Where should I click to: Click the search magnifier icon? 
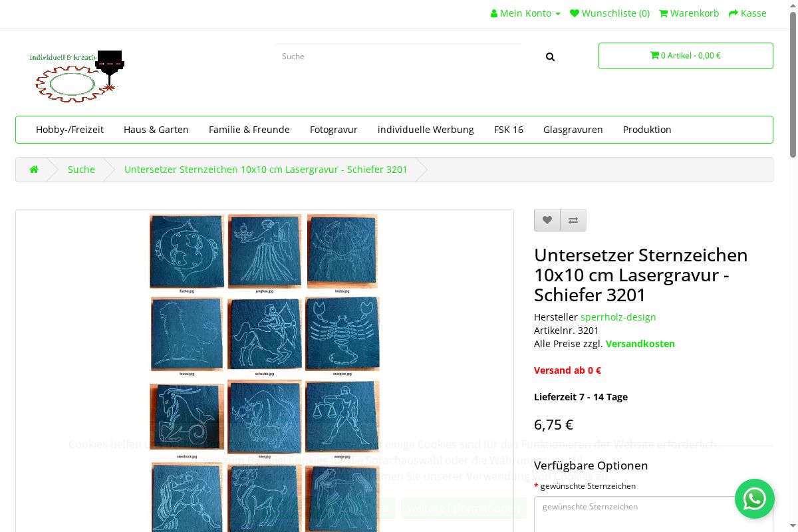(550, 57)
